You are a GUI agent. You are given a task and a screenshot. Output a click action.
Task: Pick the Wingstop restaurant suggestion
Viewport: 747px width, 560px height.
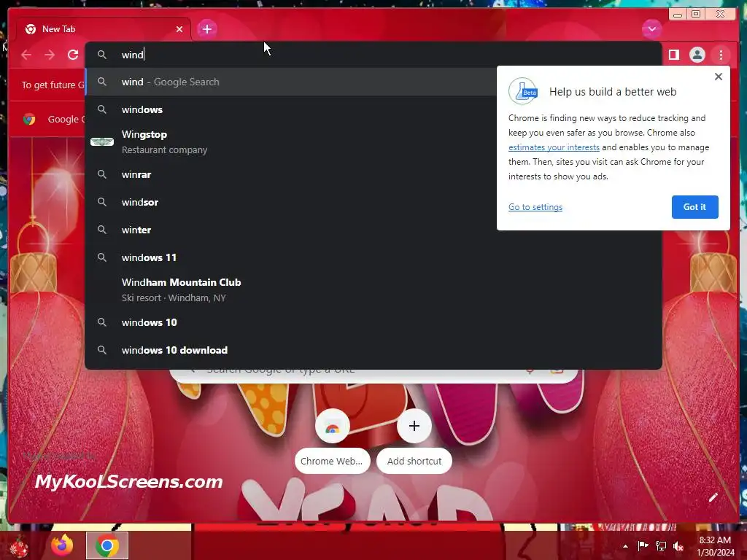(291, 142)
